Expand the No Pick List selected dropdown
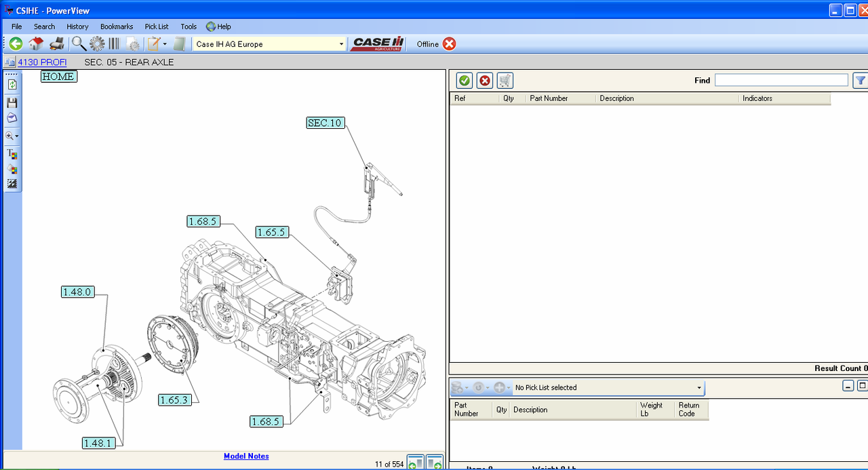 tap(699, 388)
